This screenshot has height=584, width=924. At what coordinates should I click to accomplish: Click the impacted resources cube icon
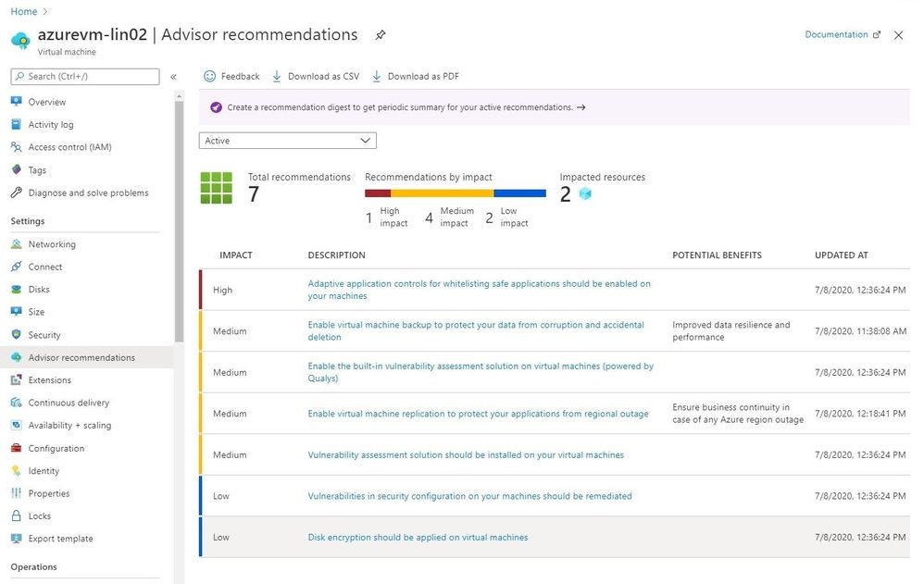[585, 193]
